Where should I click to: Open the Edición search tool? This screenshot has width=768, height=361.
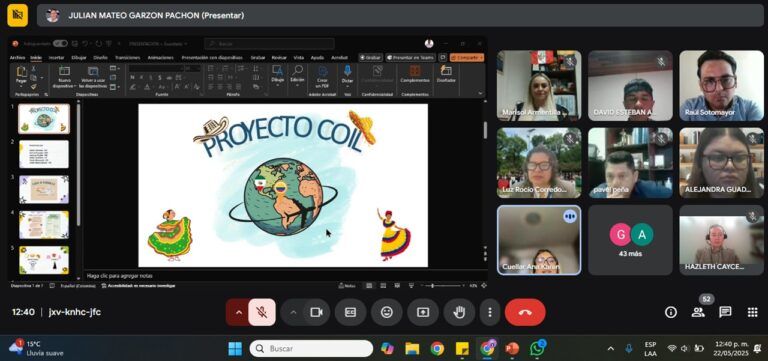point(297,74)
